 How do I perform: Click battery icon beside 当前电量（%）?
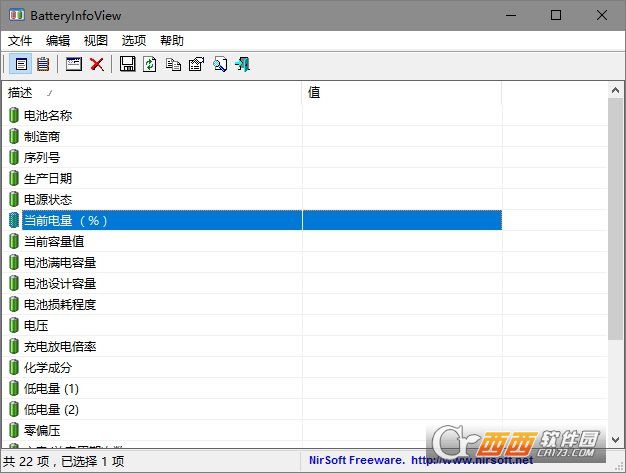click(x=14, y=220)
